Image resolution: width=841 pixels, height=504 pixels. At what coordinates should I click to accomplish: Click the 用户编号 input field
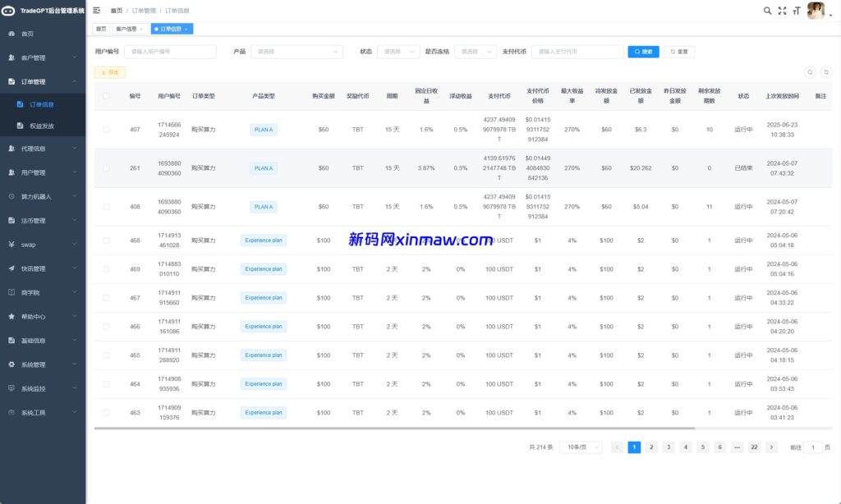[x=170, y=52]
